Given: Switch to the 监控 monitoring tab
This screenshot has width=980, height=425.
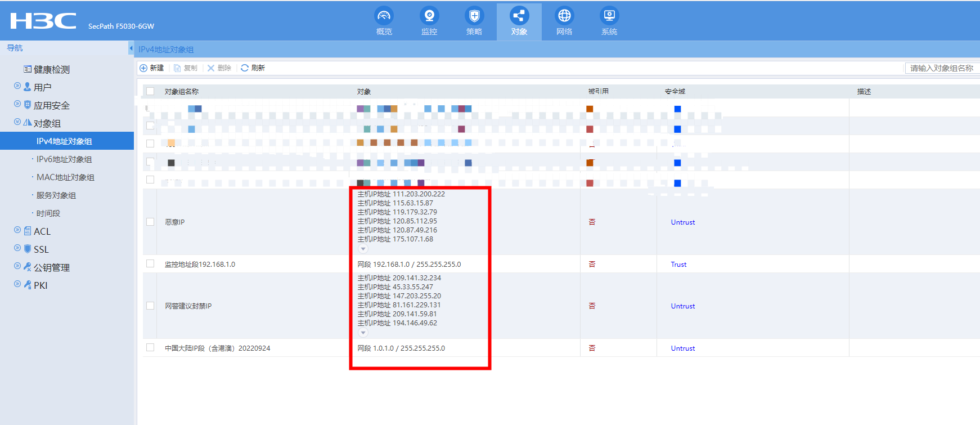Looking at the screenshot, I should pos(429,21).
